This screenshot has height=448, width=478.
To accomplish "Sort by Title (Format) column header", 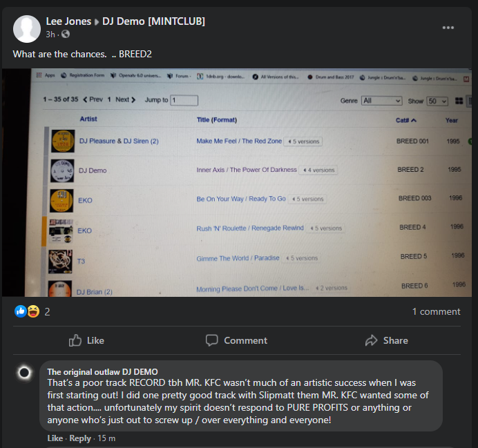I will click(x=217, y=119).
